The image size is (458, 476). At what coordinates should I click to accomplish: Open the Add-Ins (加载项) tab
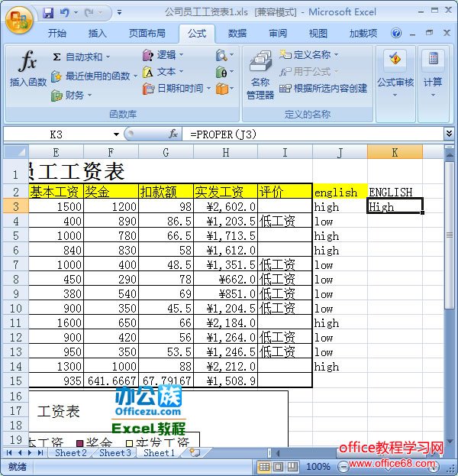click(x=363, y=33)
